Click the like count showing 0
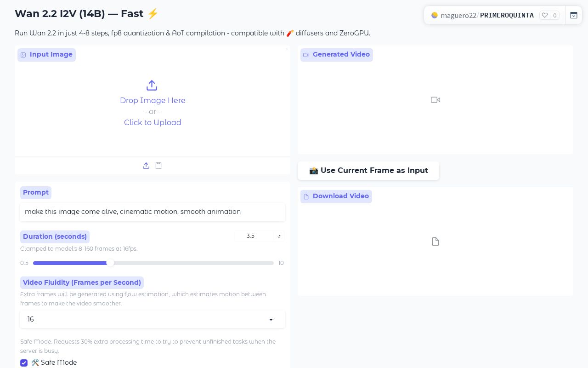 554,15
